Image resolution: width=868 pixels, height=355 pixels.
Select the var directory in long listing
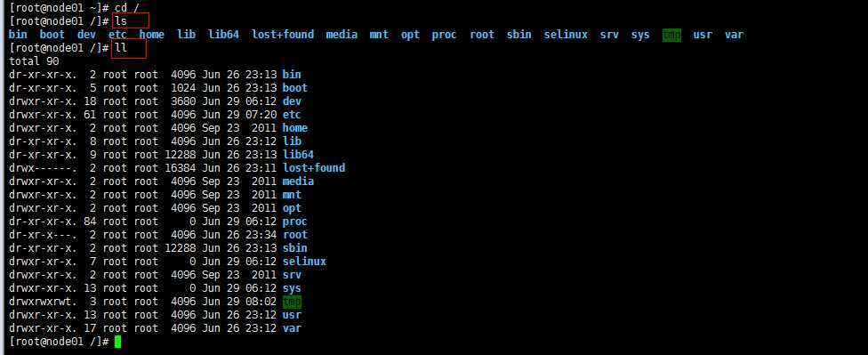point(292,328)
